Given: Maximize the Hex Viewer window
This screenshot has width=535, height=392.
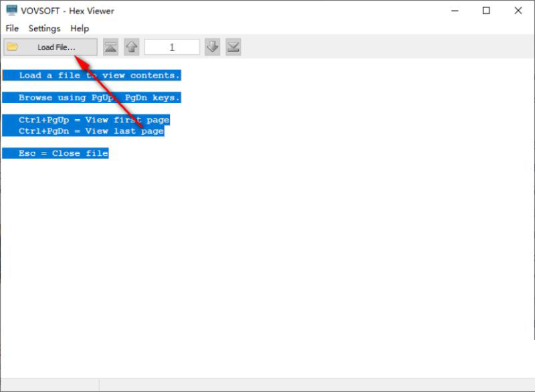Looking at the screenshot, I should point(486,11).
